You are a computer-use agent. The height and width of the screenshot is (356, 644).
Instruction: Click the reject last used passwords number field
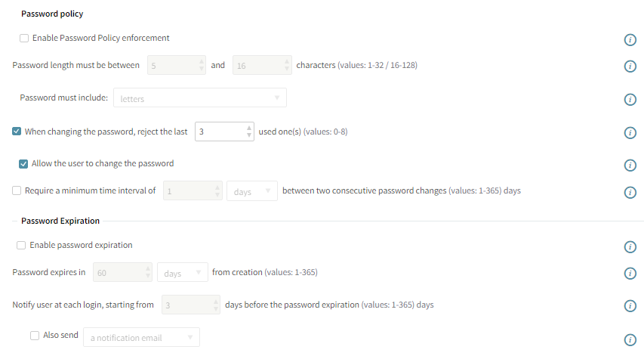219,132
